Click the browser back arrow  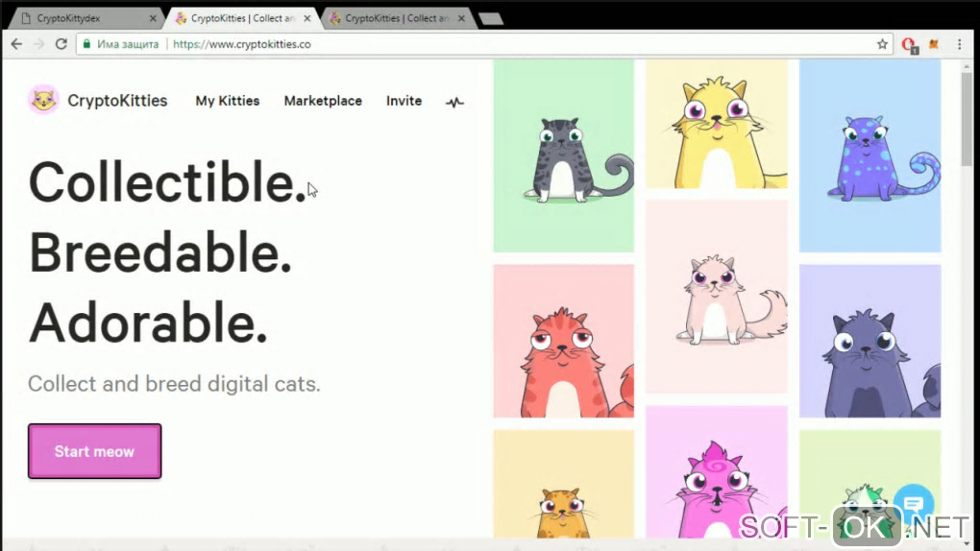(17, 44)
